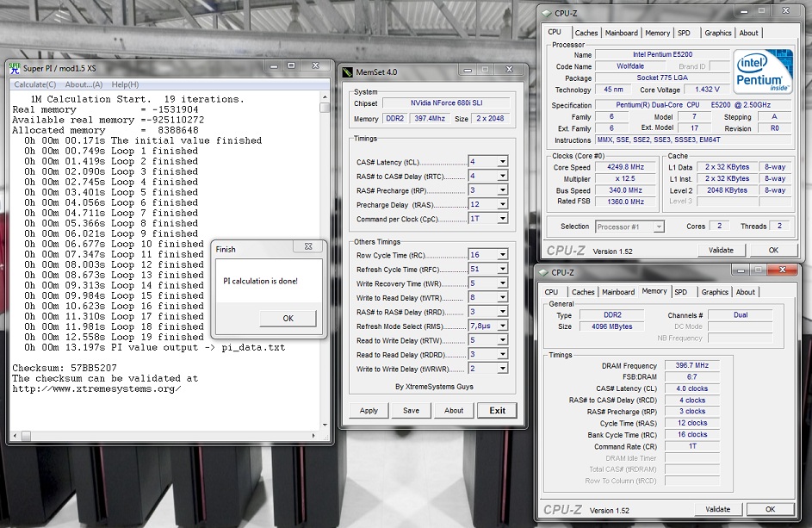Click Validate in the upper CPU-Z window
This screenshot has height=528, width=812.
pos(721,250)
